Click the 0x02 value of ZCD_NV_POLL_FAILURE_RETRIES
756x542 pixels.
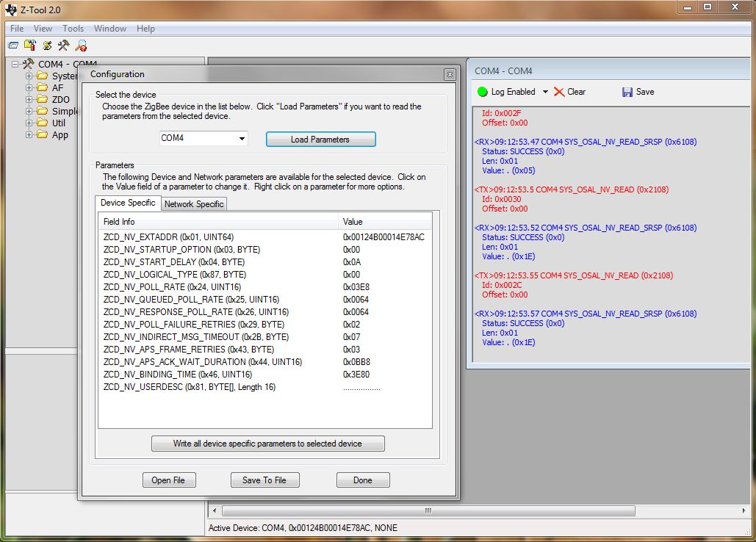[351, 325]
